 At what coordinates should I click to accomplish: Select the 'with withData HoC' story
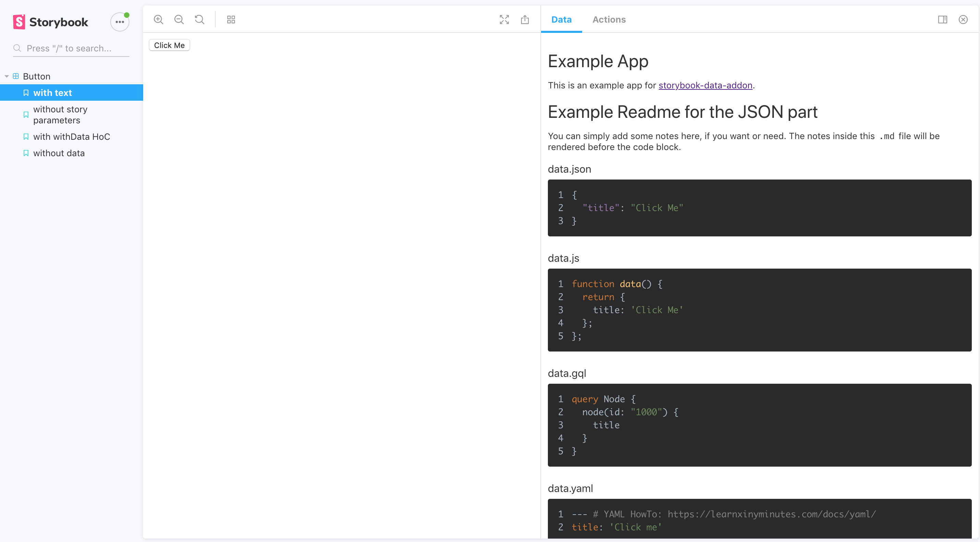point(72,137)
